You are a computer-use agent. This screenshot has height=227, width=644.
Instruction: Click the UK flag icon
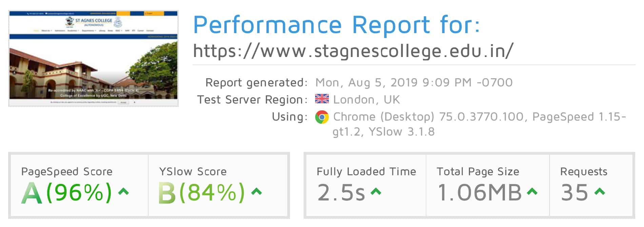[322, 99]
